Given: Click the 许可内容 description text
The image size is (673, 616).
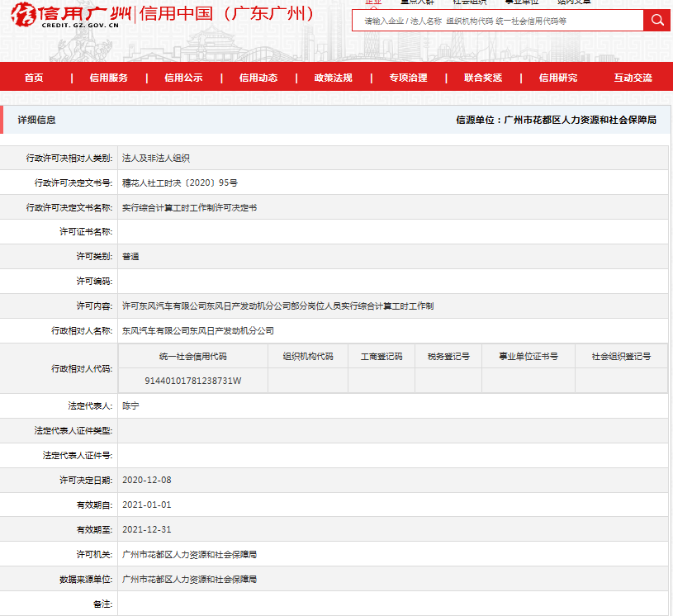Looking at the screenshot, I should click(x=277, y=306).
